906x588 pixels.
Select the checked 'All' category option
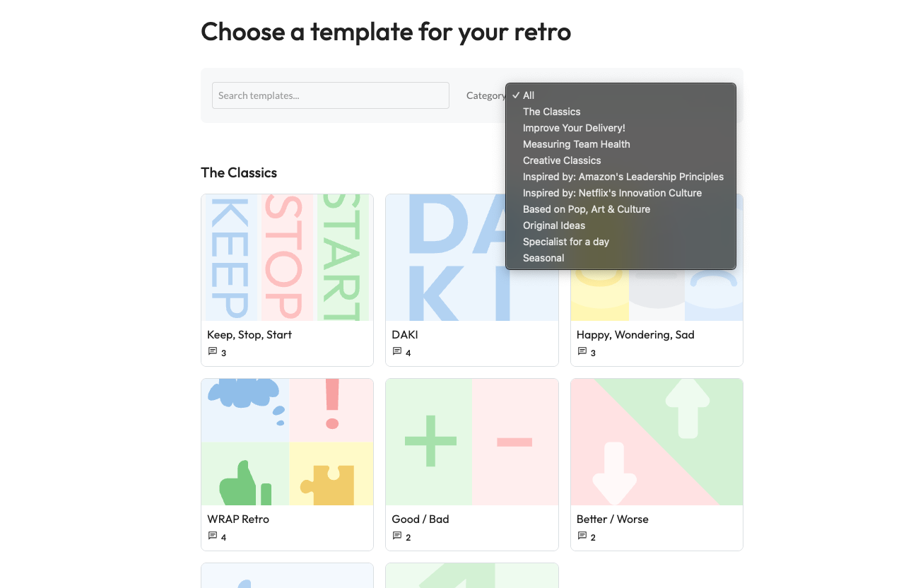point(529,95)
